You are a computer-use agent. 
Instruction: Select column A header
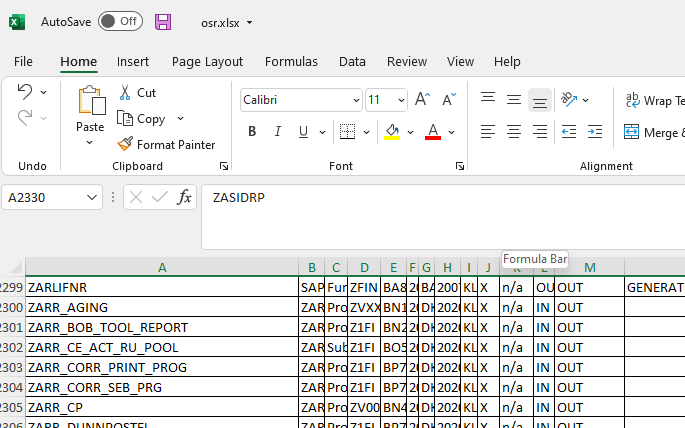click(162, 267)
